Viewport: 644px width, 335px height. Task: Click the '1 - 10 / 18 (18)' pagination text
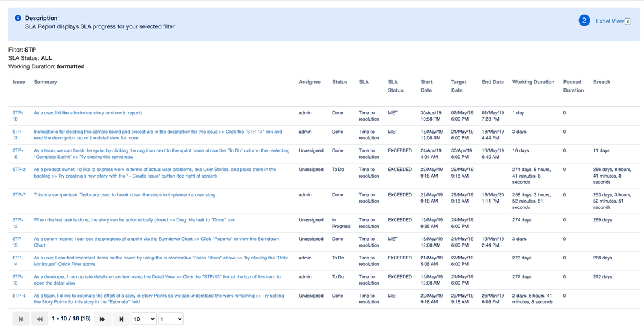pyautogui.click(x=71, y=319)
